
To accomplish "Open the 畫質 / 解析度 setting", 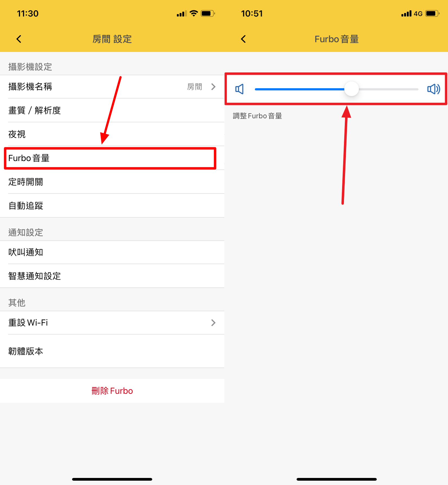I will (112, 110).
